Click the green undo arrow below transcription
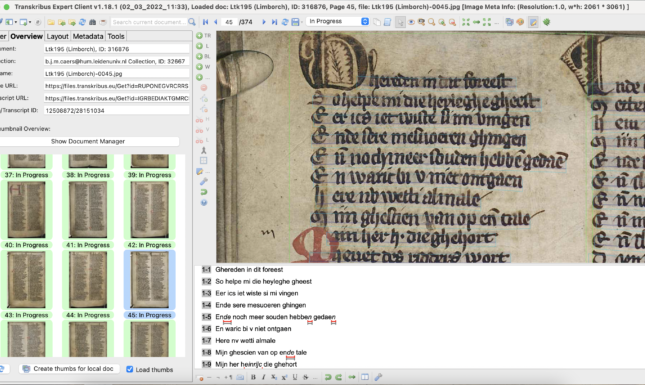 328,377
